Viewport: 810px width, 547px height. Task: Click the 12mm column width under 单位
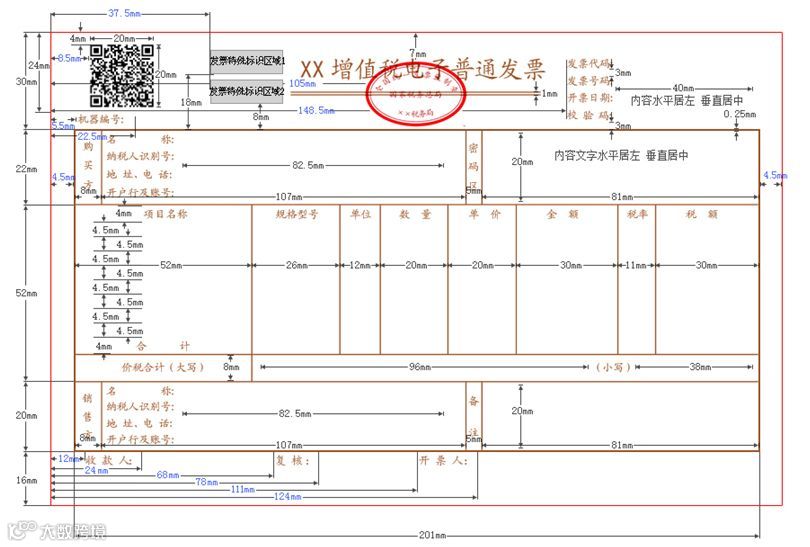tap(360, 265)
